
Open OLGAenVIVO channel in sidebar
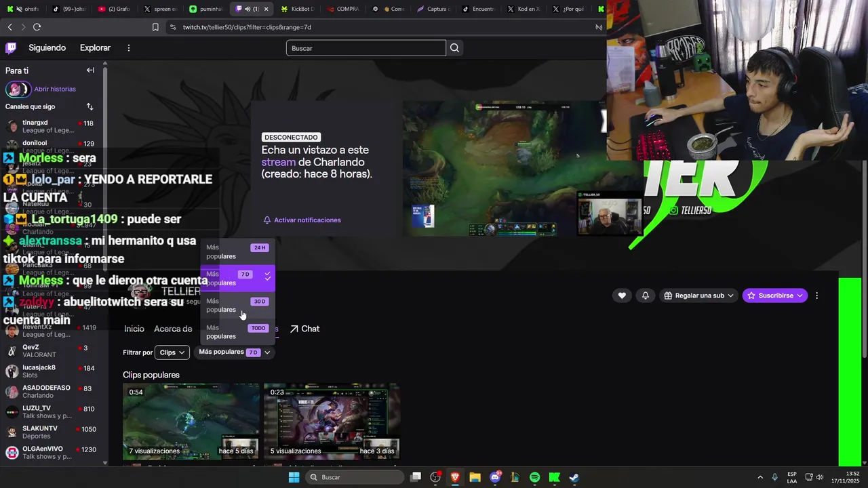point(52,453)
